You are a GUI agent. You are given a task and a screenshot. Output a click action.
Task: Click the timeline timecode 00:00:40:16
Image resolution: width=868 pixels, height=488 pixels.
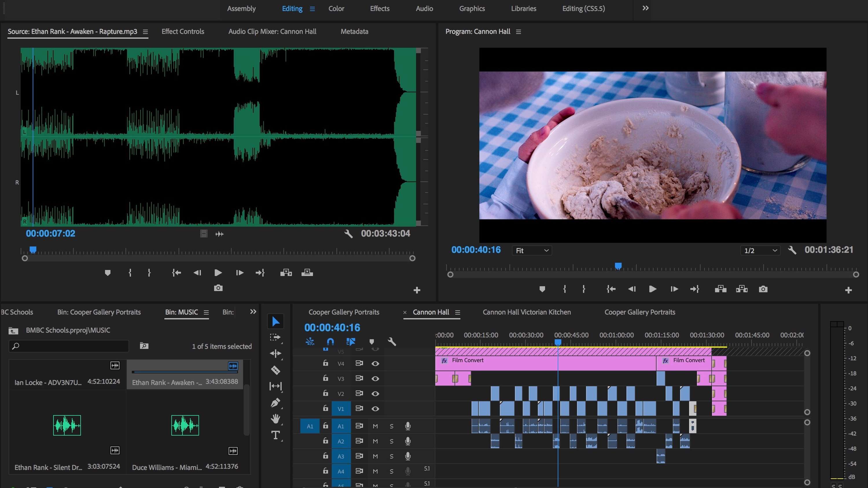click(332, 328)
